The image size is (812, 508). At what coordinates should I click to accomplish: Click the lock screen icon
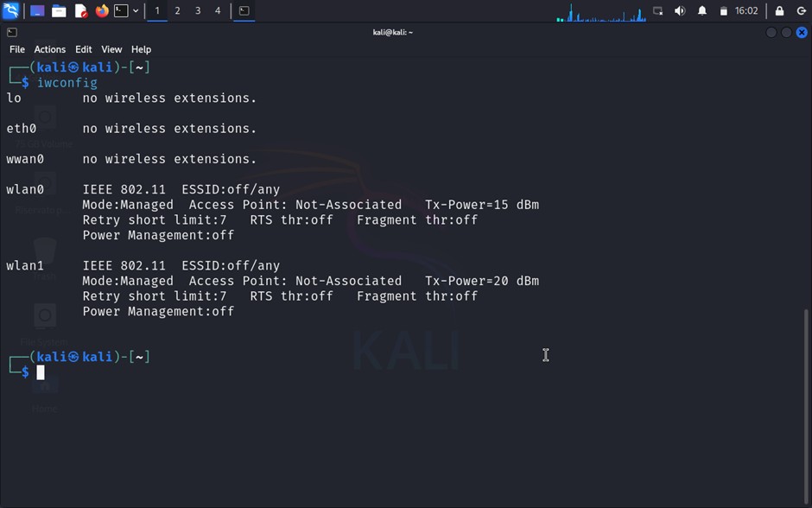(x=779, y=11)
